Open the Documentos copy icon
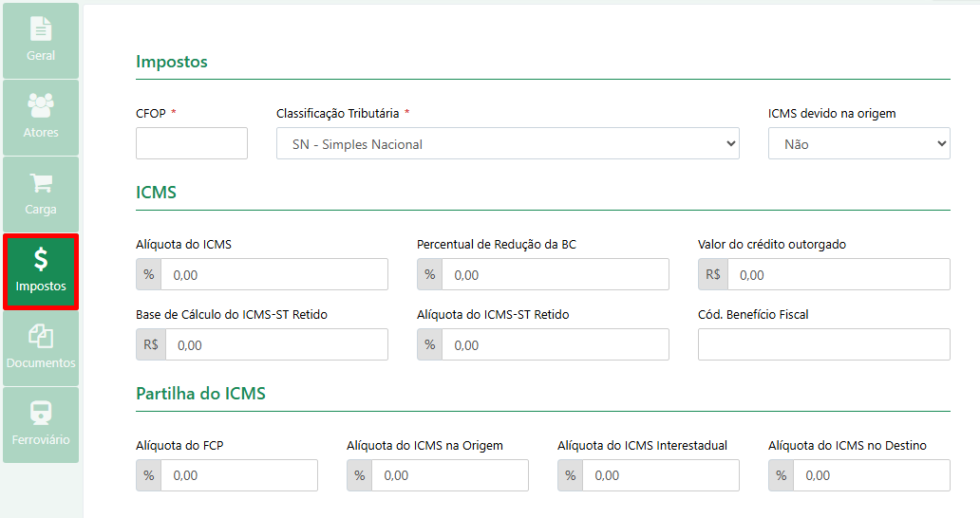 coord(41,337)
